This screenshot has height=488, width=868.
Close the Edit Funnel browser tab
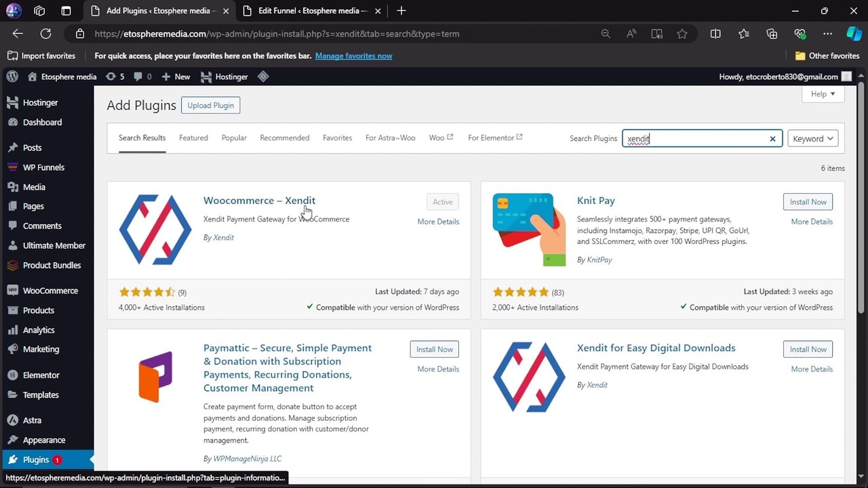(x=377, y=11)
